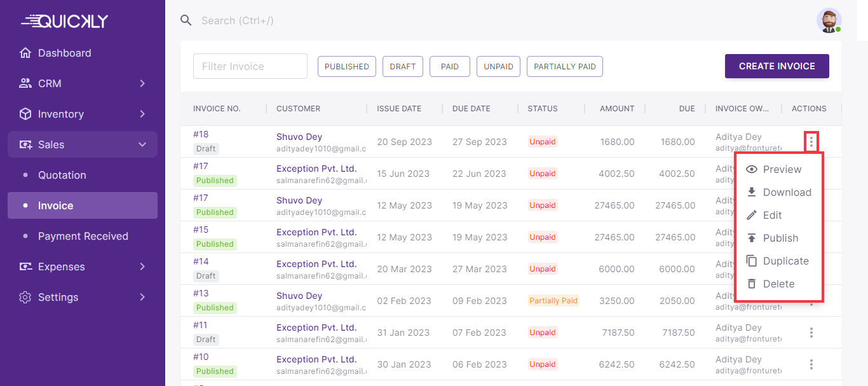Click the Filter Invoice input field
This screenshot has height=386, width=868.
tap(250, 66)
